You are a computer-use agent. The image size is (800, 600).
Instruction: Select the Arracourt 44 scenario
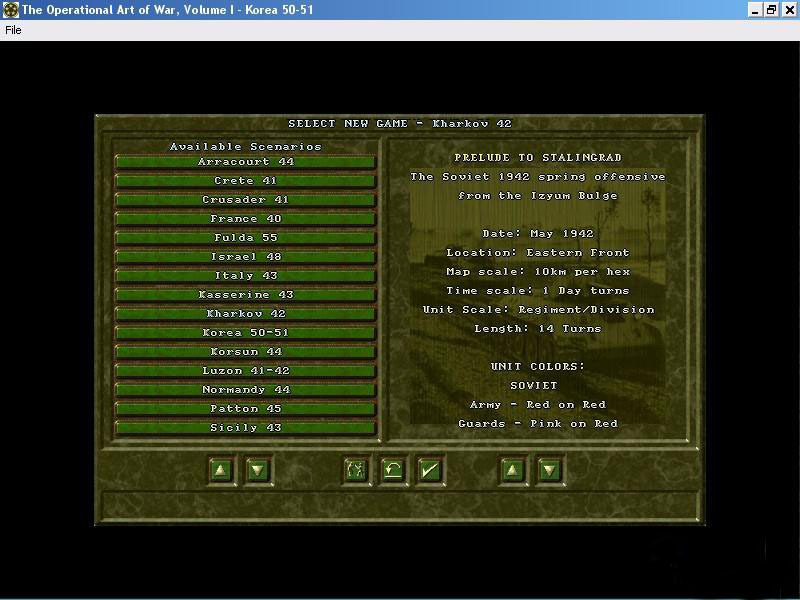click(x=246, y=162)
